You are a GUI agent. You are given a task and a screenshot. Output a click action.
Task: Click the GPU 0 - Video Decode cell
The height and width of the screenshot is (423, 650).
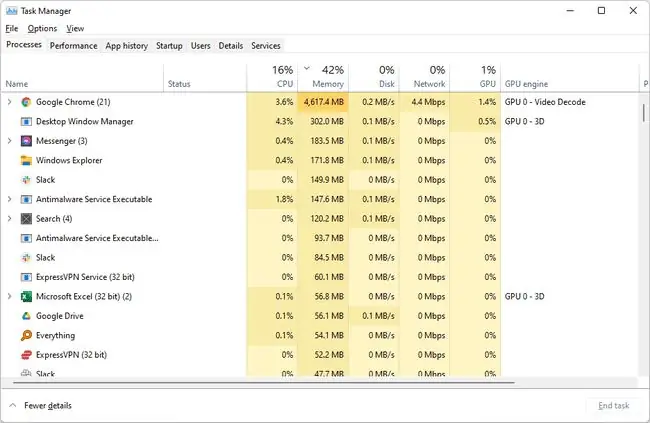point(545,102)
